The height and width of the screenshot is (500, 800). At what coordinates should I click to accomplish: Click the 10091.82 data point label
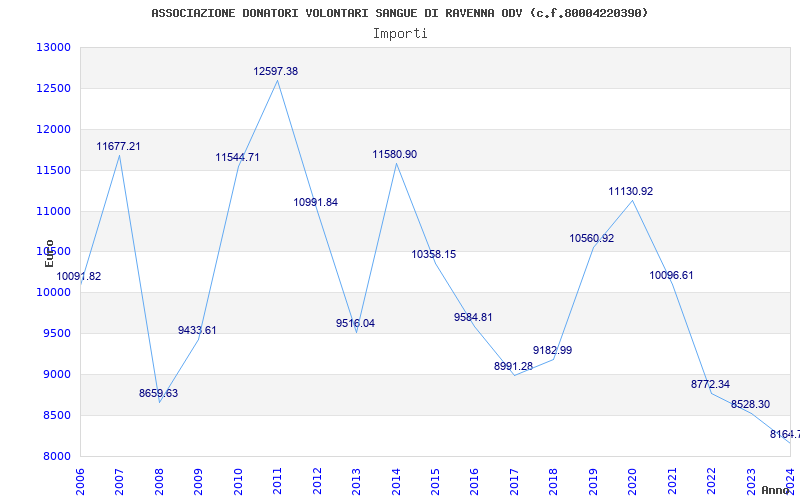[79, 277]
